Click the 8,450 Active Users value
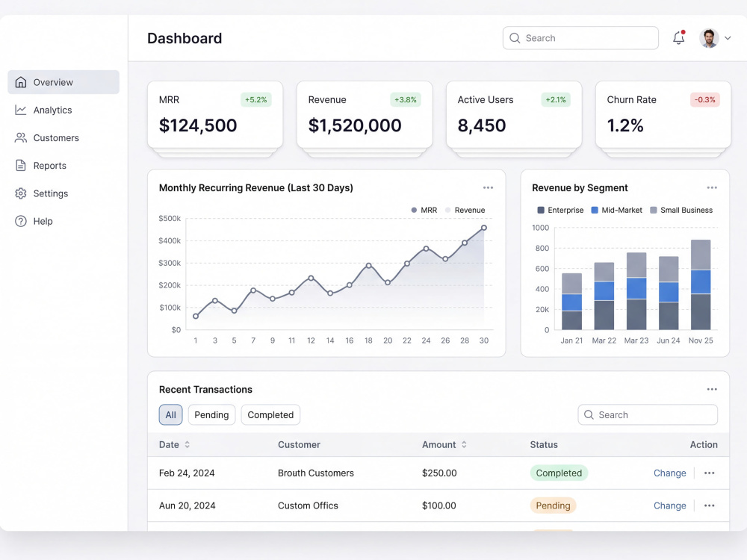This screenshot has width=747, height=560. click(482, 125)
